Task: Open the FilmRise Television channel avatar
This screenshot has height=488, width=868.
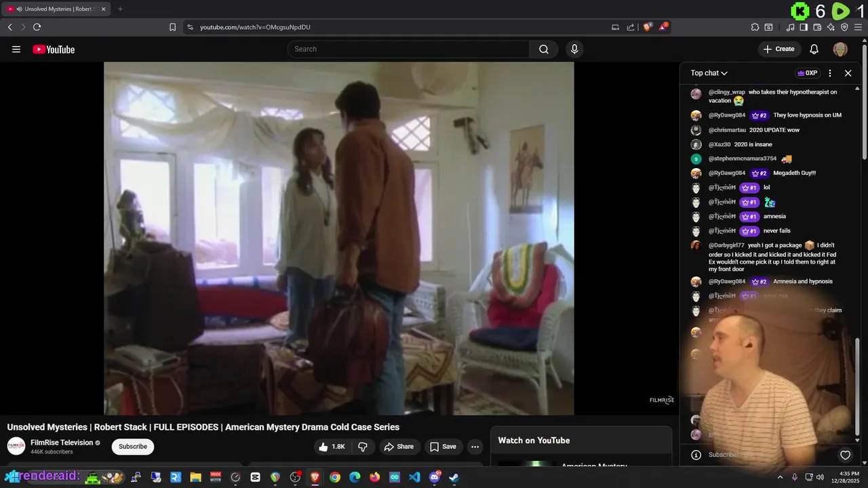Action: (16, 446)
